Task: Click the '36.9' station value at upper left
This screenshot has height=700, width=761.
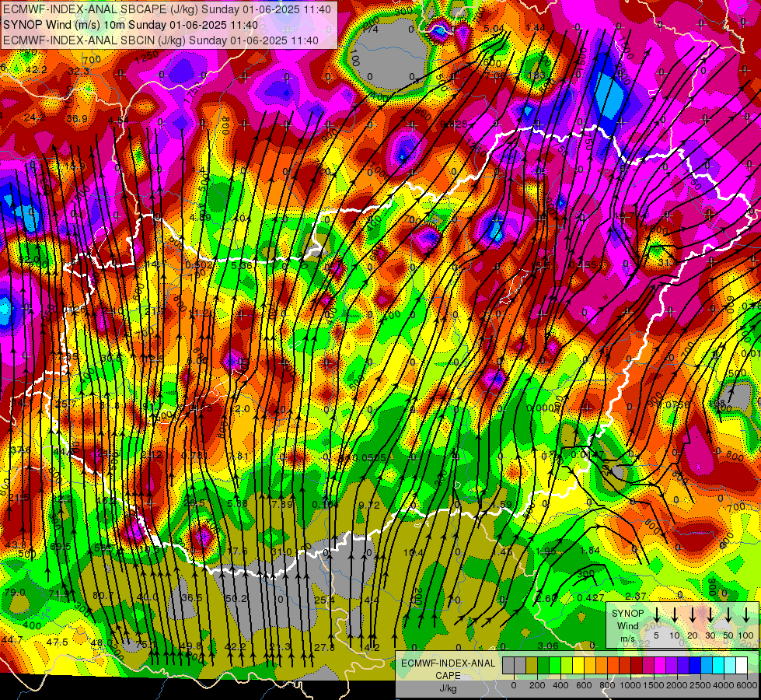Action: click(77, 118)
